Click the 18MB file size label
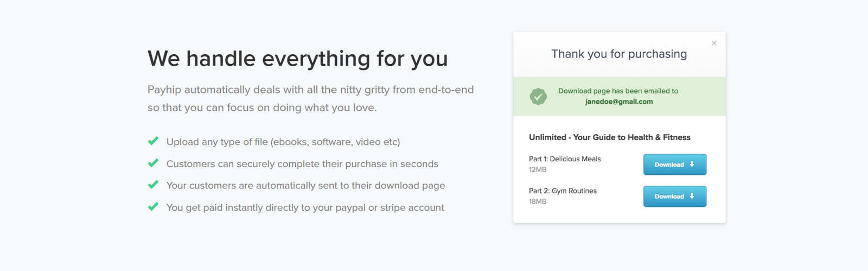 (x=538, y=201)
